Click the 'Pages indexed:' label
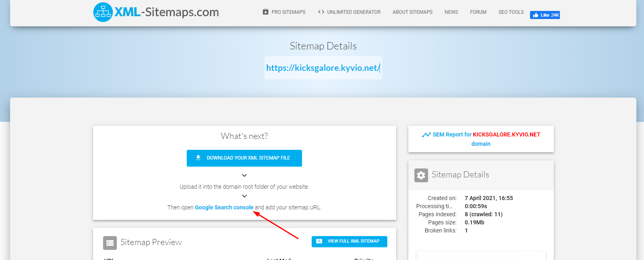644x260 pixels. click(437, 214)
